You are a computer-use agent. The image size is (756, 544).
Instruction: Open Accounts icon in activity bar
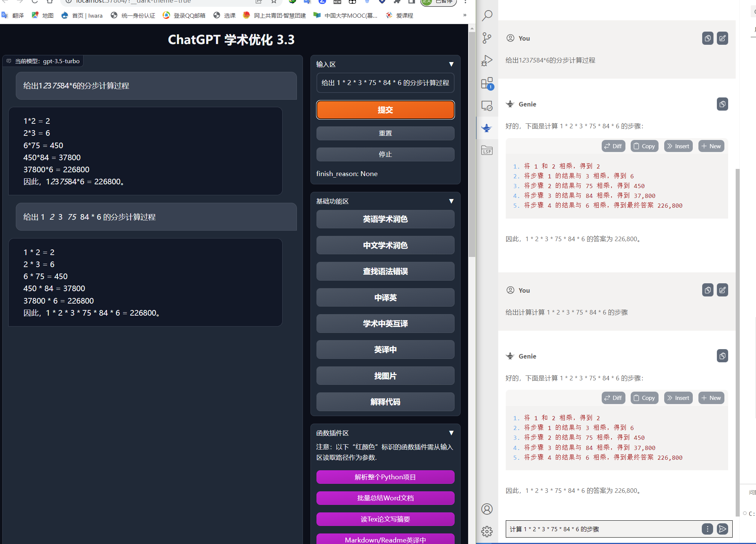point(487,509)
